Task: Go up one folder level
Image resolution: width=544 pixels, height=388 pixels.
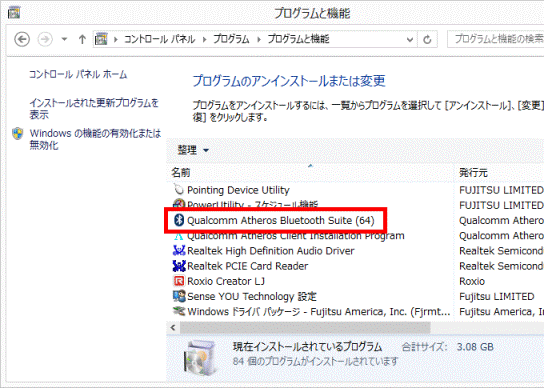Action: click(82, 39)
